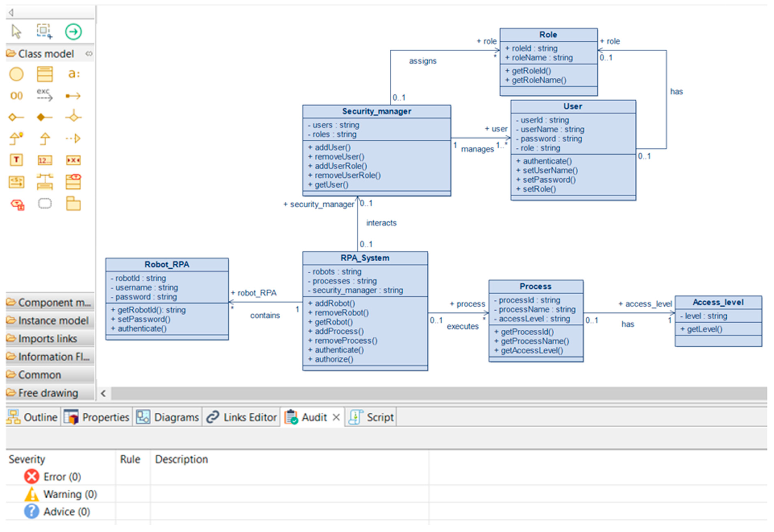Activate the green circled arrow link tool
Viewport: 774px width, 532px height.
point(73,32)
